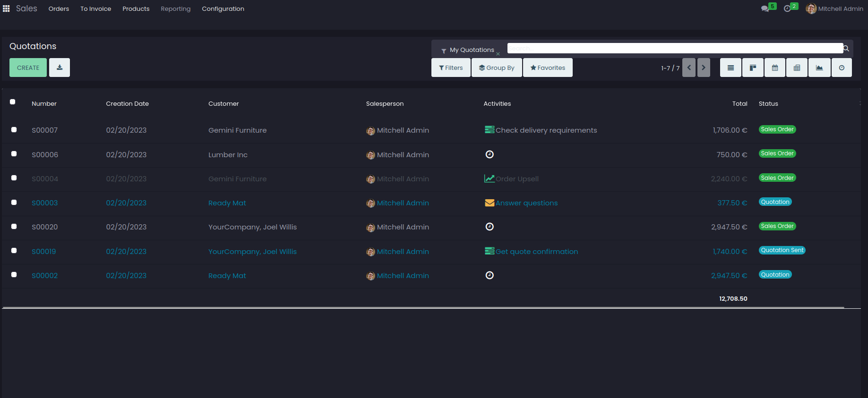The width and height of the screenshot is (868, 398).
Task: Open the apps grid home menu
Action: point(6,8)
